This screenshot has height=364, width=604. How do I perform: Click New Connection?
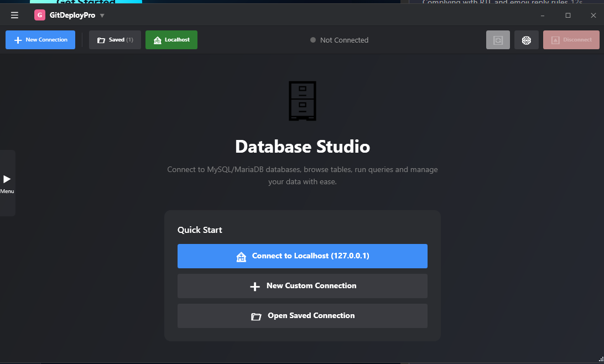[x=40, y=40]
